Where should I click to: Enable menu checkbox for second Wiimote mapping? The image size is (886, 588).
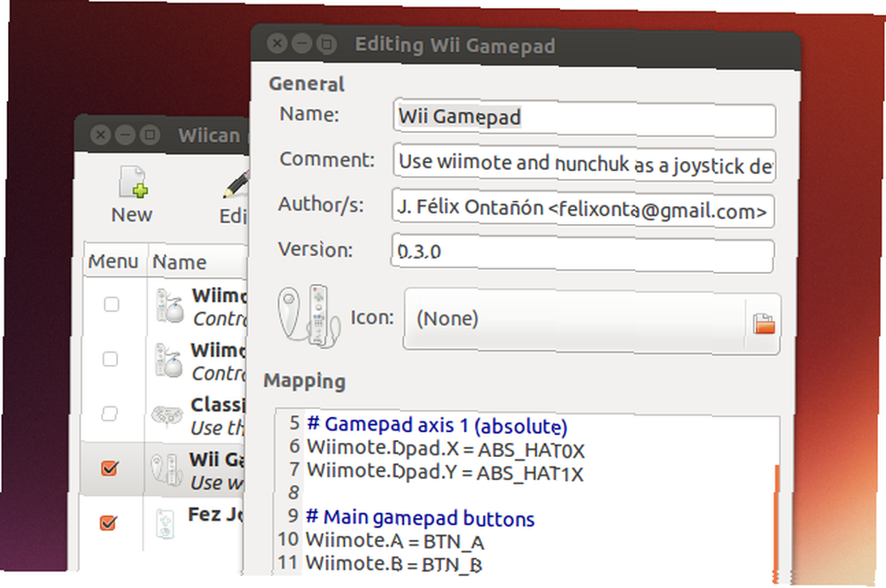tap(110, 359)
